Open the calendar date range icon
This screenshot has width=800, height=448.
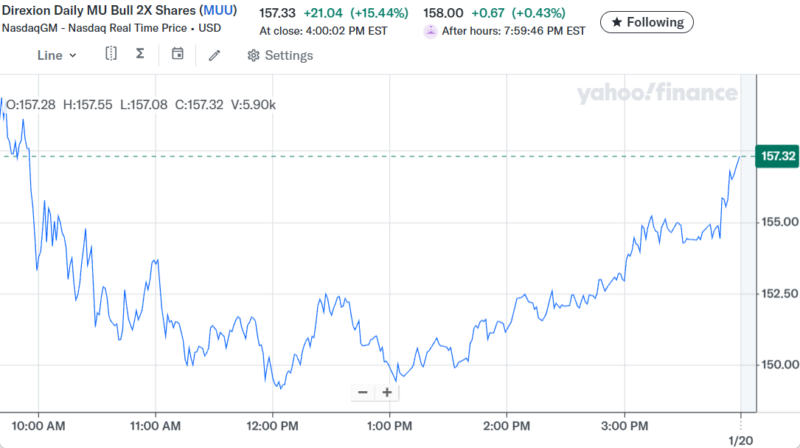point(177,54)
